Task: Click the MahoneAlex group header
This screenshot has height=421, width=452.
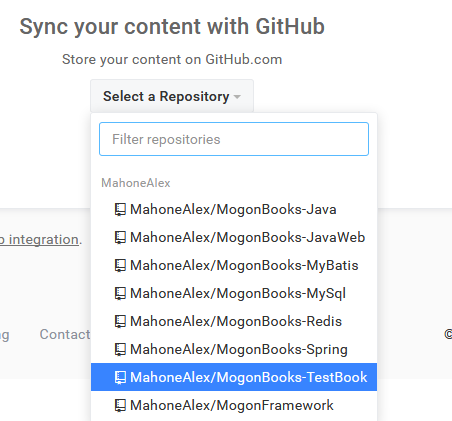Action: click(136, 183)
